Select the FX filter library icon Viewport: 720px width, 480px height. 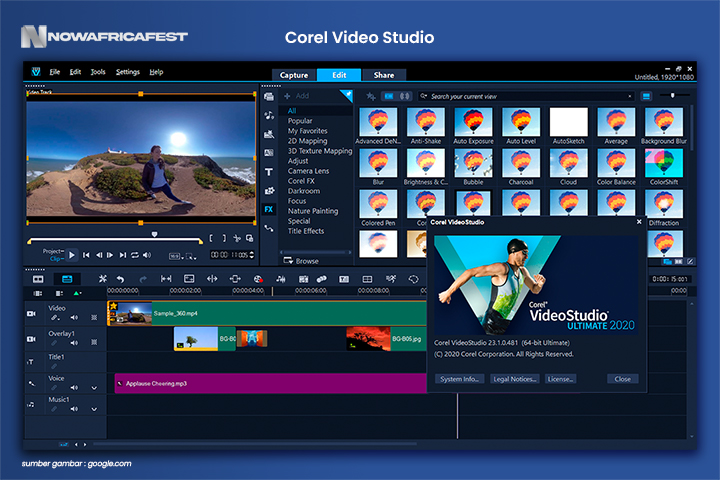[269, 209]
